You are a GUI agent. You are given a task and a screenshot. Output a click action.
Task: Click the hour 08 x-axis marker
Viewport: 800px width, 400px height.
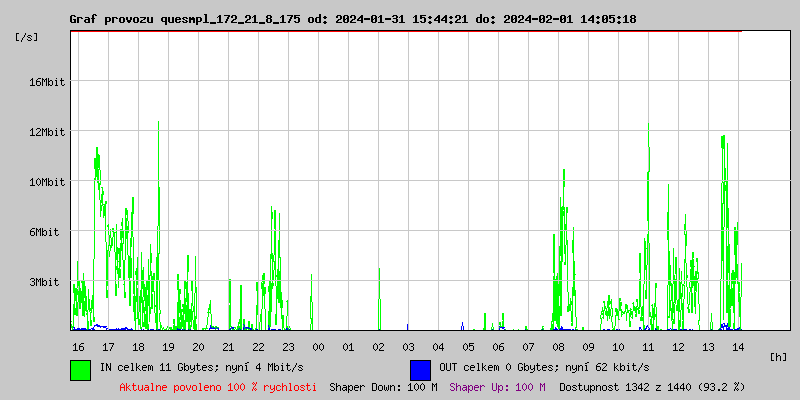pyautogui.click(x=558, y=347)
